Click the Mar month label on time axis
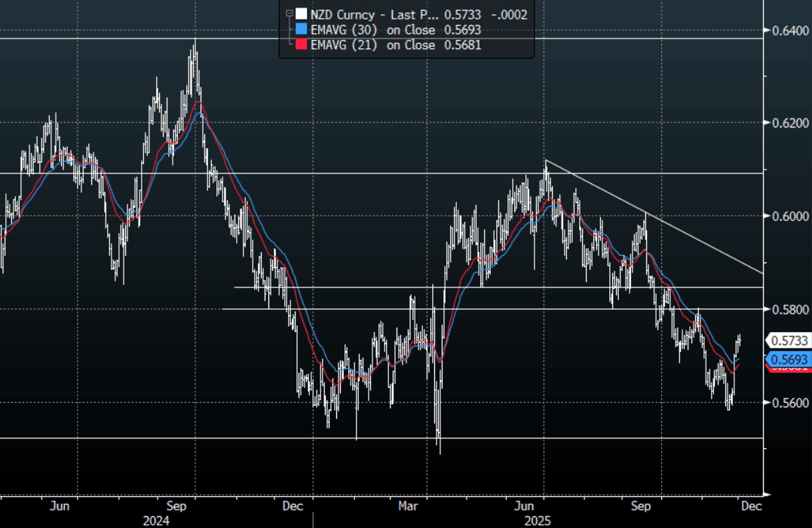This screenshot has height=528, width=812. [x=409, y=505]
